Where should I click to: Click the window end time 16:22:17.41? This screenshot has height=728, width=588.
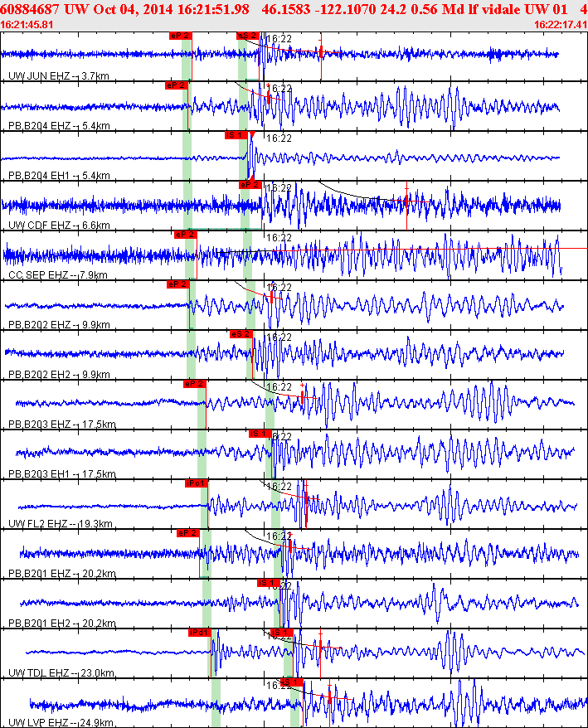[x=561, y=24]
